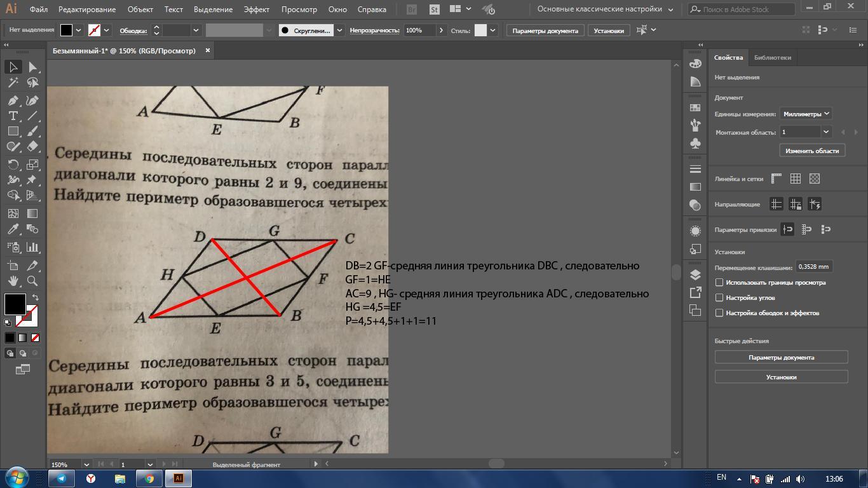Pick the Eyedropper tool
The height and width of the screenshot is (488, 868).
pos(13,229)
